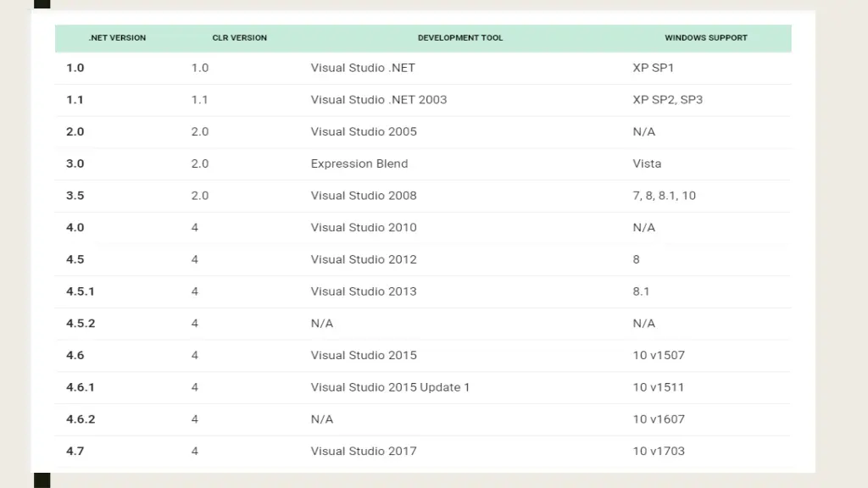Click CLR version 4 in .NET 4.6.1 row
Viewport: 868px width, 488px height.
point(195,387)
